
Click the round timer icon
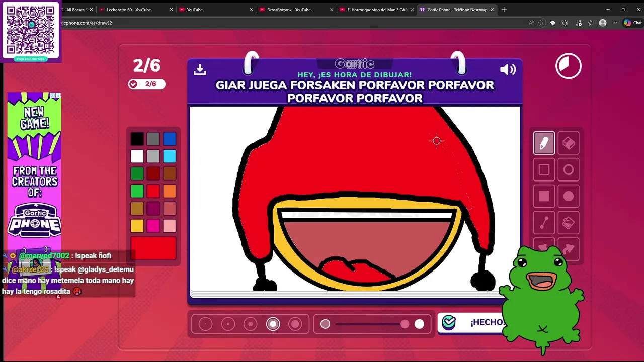pos(569,66)
